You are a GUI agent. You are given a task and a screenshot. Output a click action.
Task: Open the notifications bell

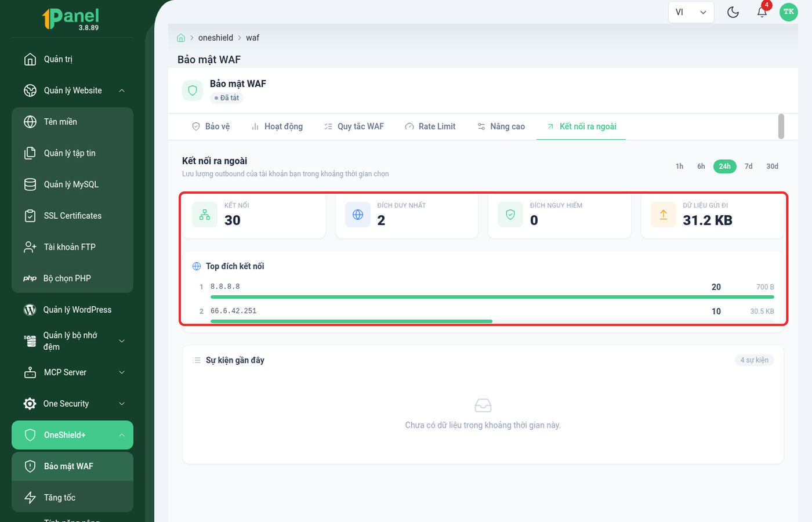tap(762, 12)
